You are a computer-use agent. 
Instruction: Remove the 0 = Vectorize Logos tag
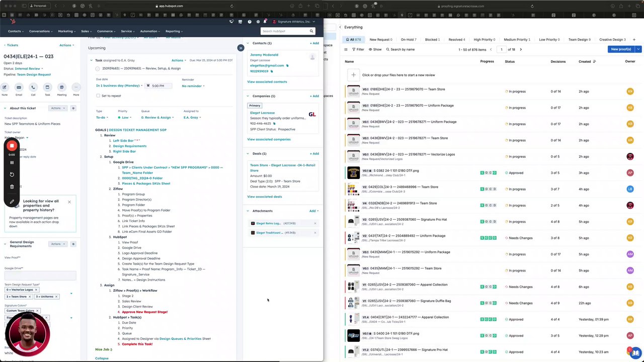click(x=36, y=290)
